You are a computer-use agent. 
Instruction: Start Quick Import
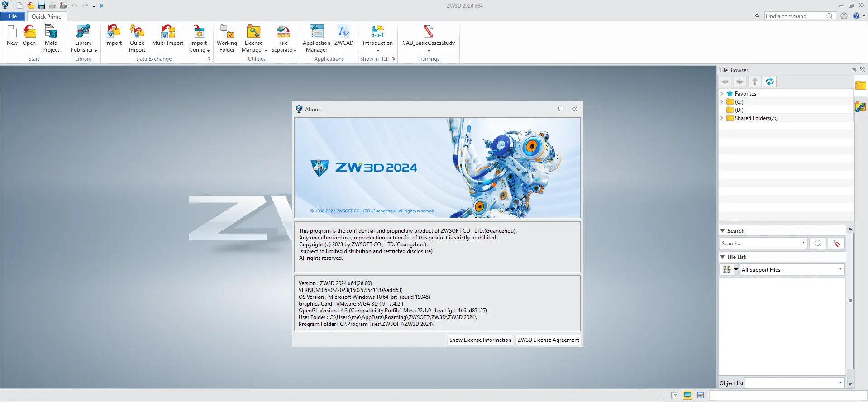(137, 38)
